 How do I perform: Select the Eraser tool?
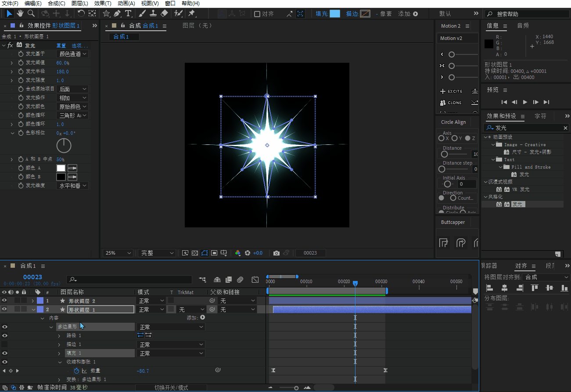pyautogui.click(x=165, y=14)
